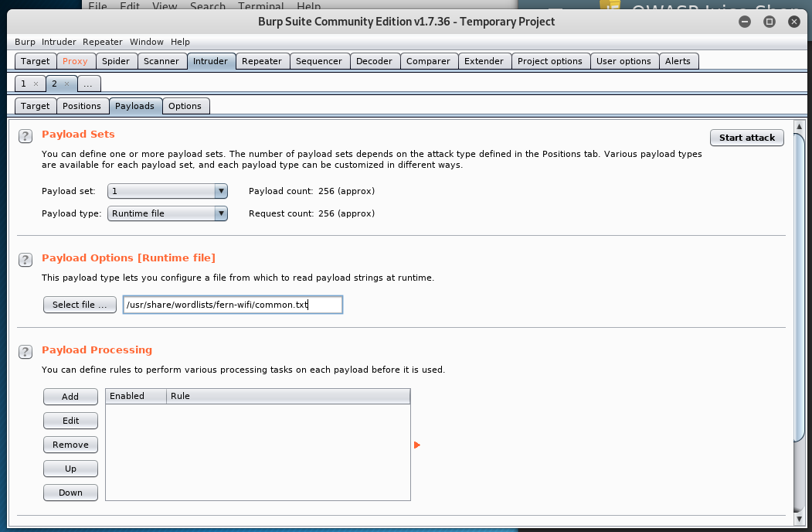Switch to the Repeater tab
Screen dimensions: 812x532
pyautogui.click(x=261, y=61)
